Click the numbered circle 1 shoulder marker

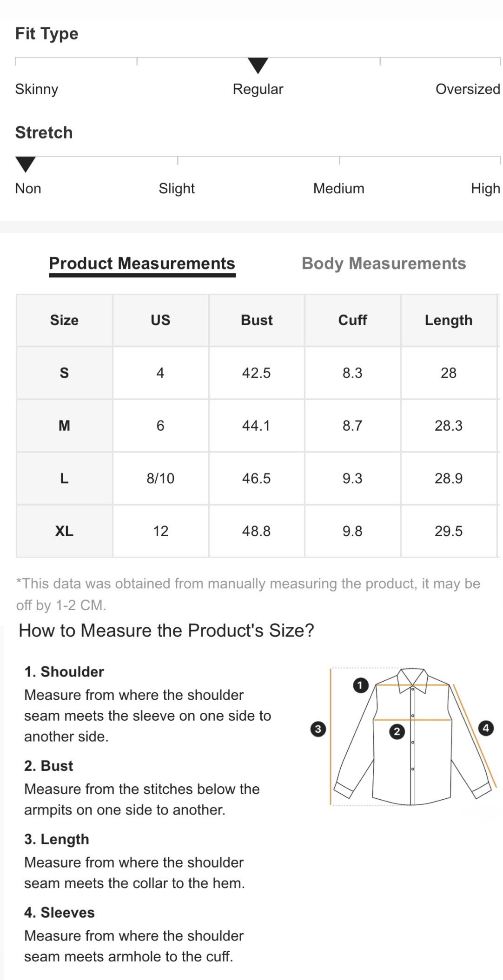(361, 685)
